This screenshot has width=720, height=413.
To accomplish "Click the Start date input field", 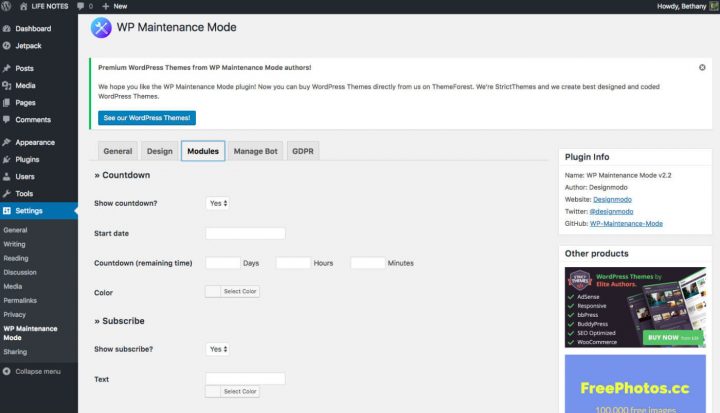I will tap(245, 233).
